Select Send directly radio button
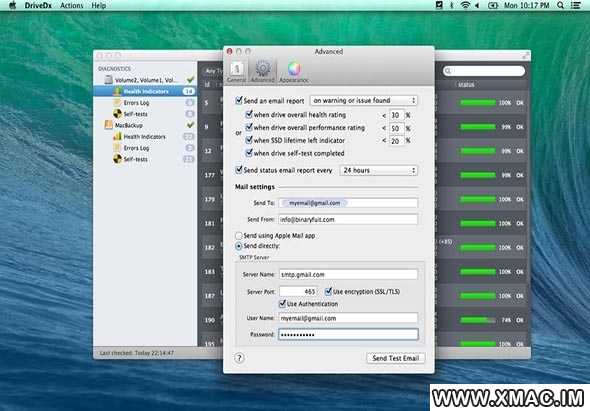The width and height of the screenshot is (590, 411). [x=239, y=246]
